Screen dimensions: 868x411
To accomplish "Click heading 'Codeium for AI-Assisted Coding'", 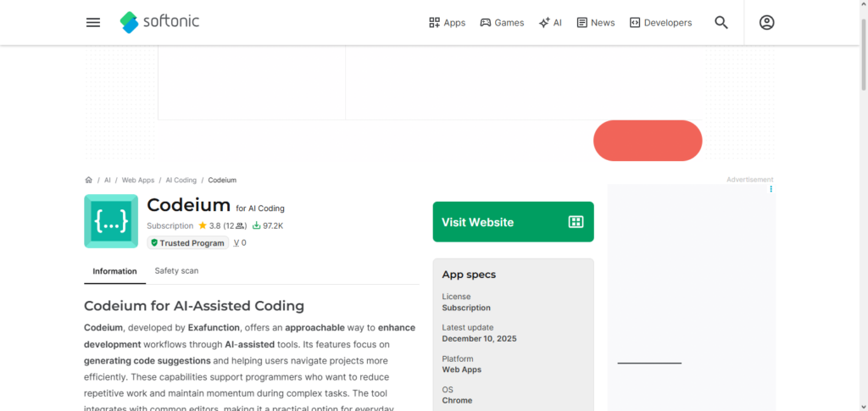I will click(x=194, y=306).
